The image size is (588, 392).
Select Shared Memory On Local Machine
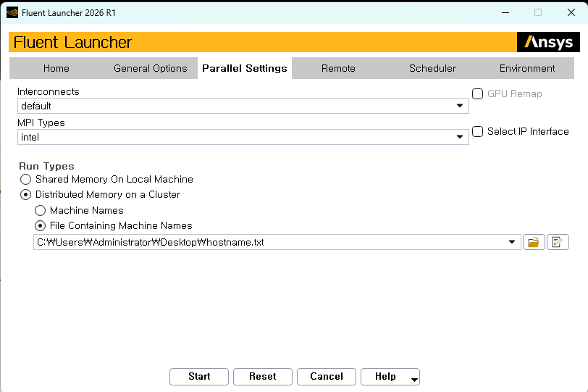coord(26,179)
